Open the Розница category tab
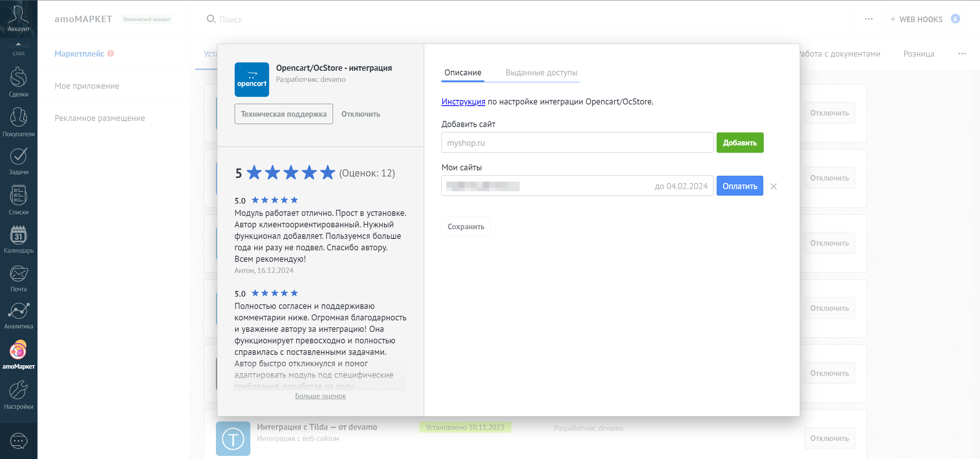This screenshot has height=459, width=980. (919, 54)
